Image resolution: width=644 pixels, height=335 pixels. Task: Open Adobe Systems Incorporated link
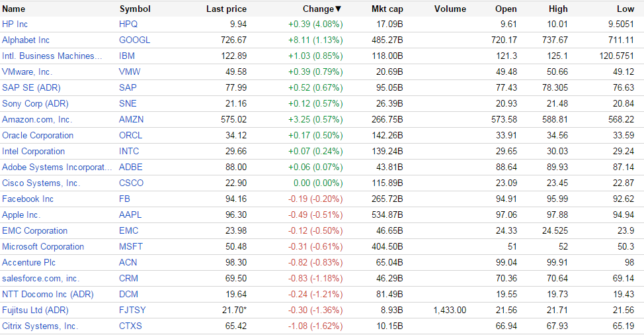tap(54, 167)
